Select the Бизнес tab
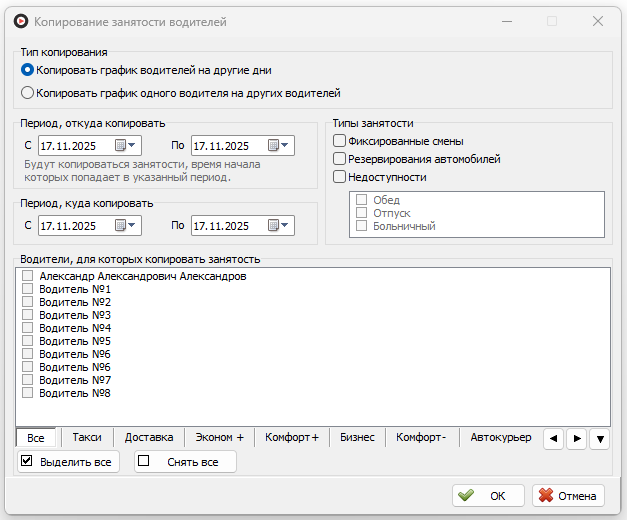This screenshot has height=520, width=627. [357, 437]
